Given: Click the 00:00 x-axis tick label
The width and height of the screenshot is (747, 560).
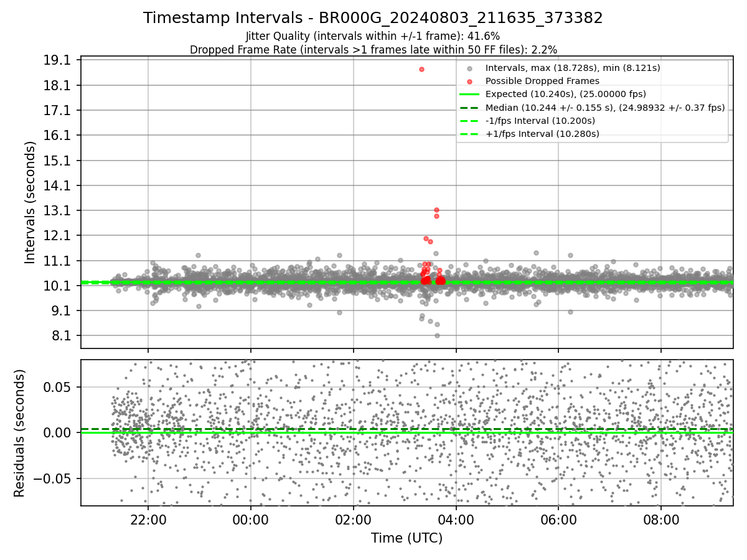Looking at the screenshot, I should click(251, 520).
